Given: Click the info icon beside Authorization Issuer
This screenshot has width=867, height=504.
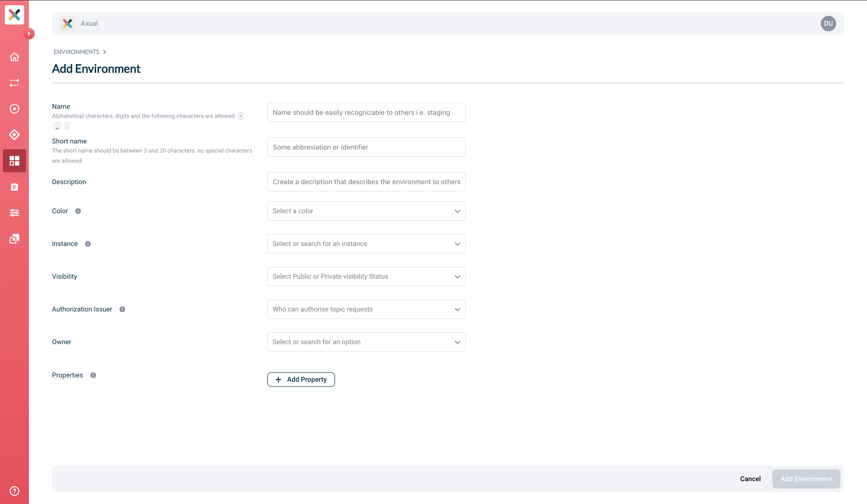Looking at the screenshot, I should tap(122, 310).
